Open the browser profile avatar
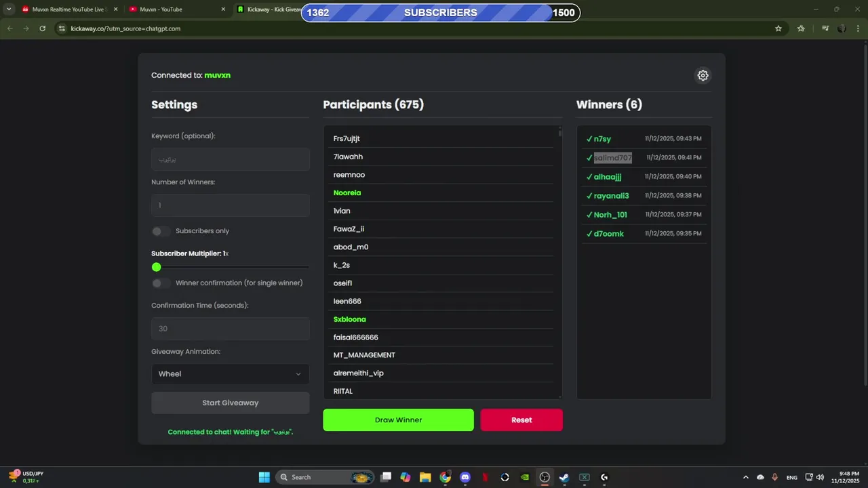The image size is (868, 488). click(x=842, y=28)
